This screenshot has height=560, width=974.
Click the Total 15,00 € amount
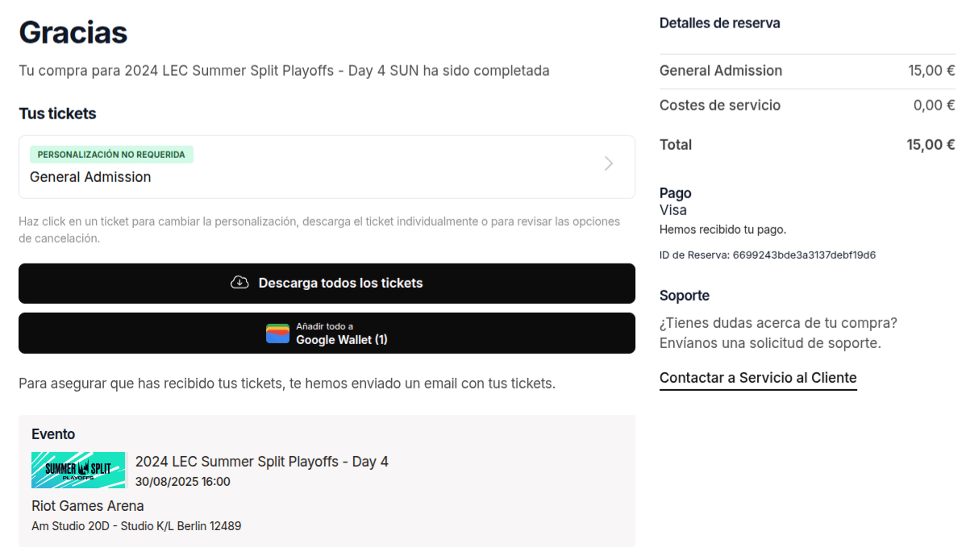(931, 145)
